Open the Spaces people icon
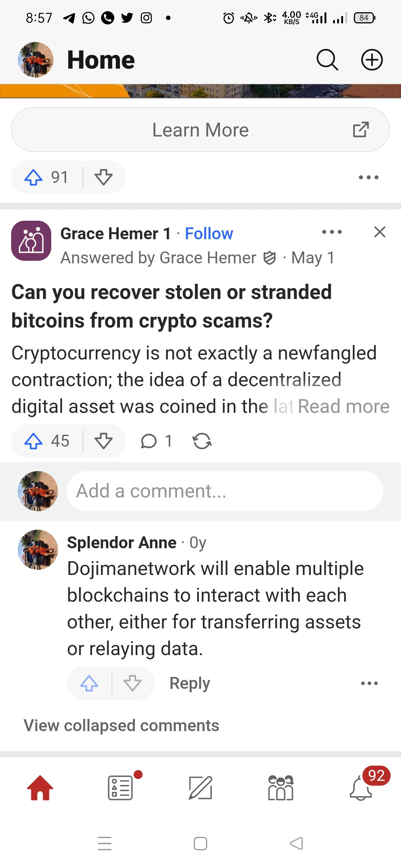This screenshot has width=401, height=868. click(281, 788)
